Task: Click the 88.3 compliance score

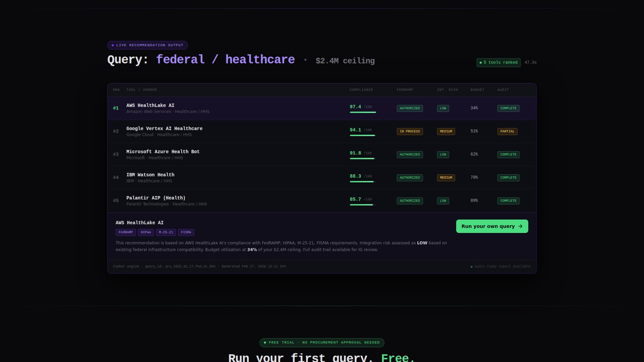Action: [356, 176]
